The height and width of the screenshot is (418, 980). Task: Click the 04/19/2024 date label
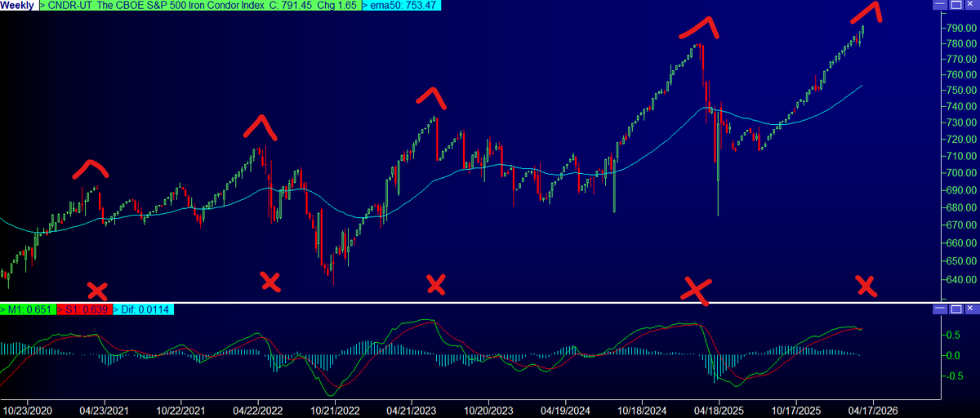coord(564,410)
